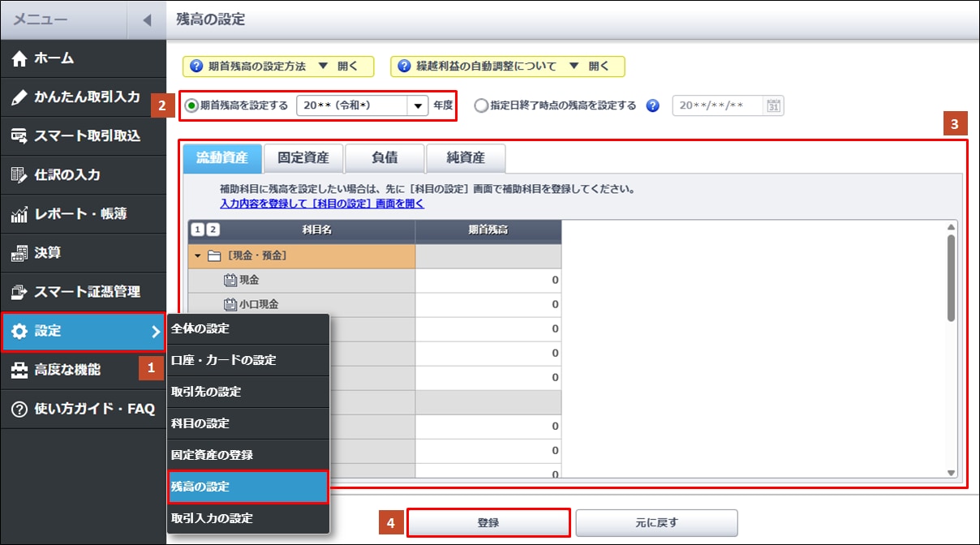The height and width of the screenshot is (545, 980).
Task: Open 決算 calculator icon in menu
Action: tap(20, 253)
